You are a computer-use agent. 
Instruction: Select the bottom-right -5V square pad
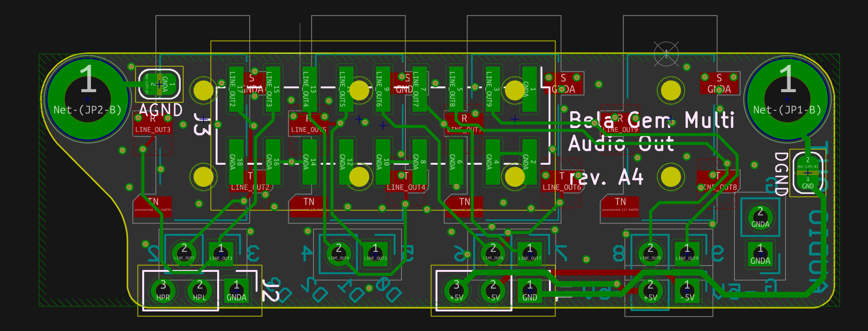(687, 291)
